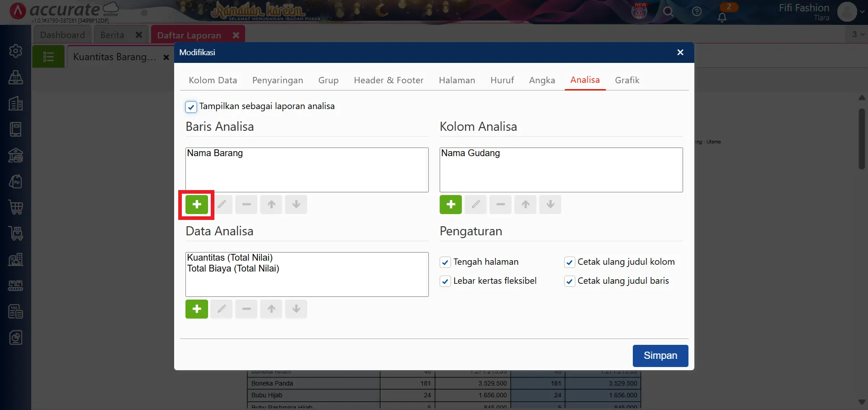868x410 pixels.
Task: Disable Cetak ulang judul kolom
Action: point(569,262)
